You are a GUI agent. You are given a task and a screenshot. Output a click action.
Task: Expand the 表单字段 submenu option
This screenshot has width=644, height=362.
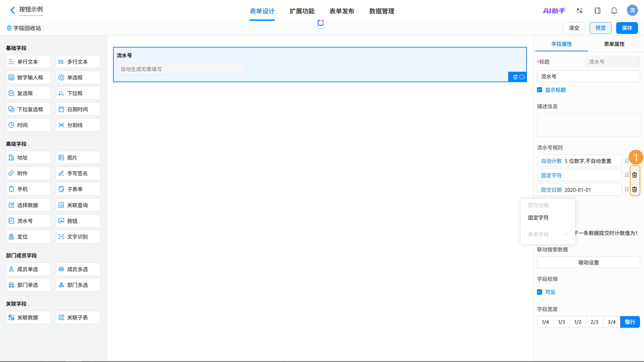coord(548,234)
